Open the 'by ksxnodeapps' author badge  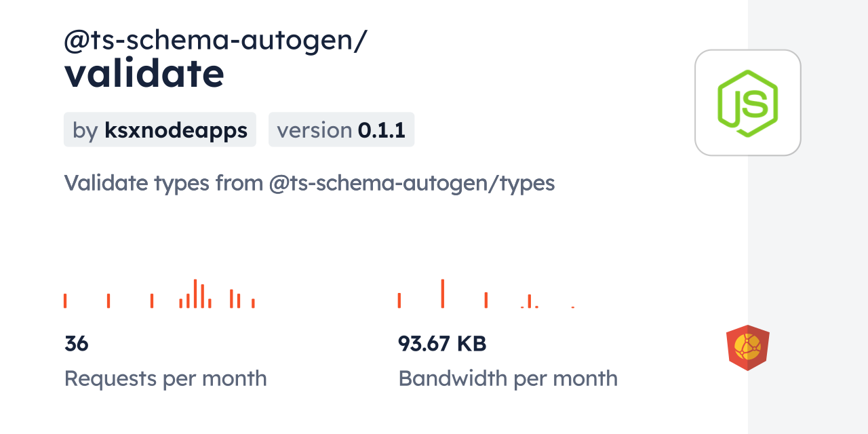pyautogui.click(x=159, y=130)
